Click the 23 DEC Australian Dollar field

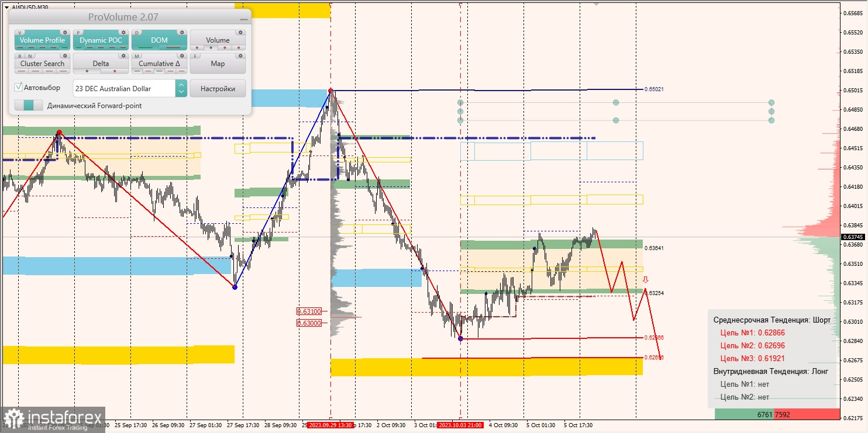tap(125, 88)
